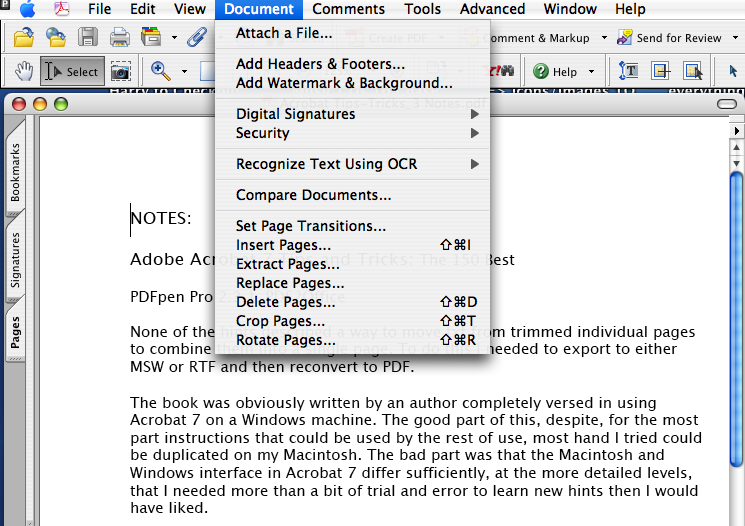Open the Zoom tool dropdown arrow

tap(183, 71)
